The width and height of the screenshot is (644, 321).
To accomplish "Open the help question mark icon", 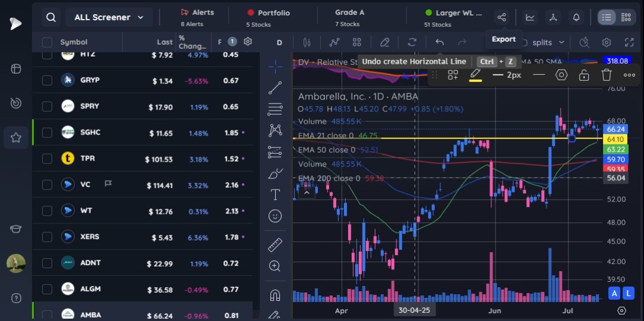I will (15, 298).
